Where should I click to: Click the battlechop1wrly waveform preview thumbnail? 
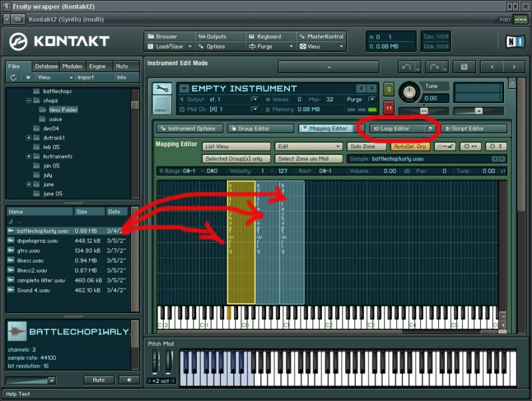(x=17, y=331)
